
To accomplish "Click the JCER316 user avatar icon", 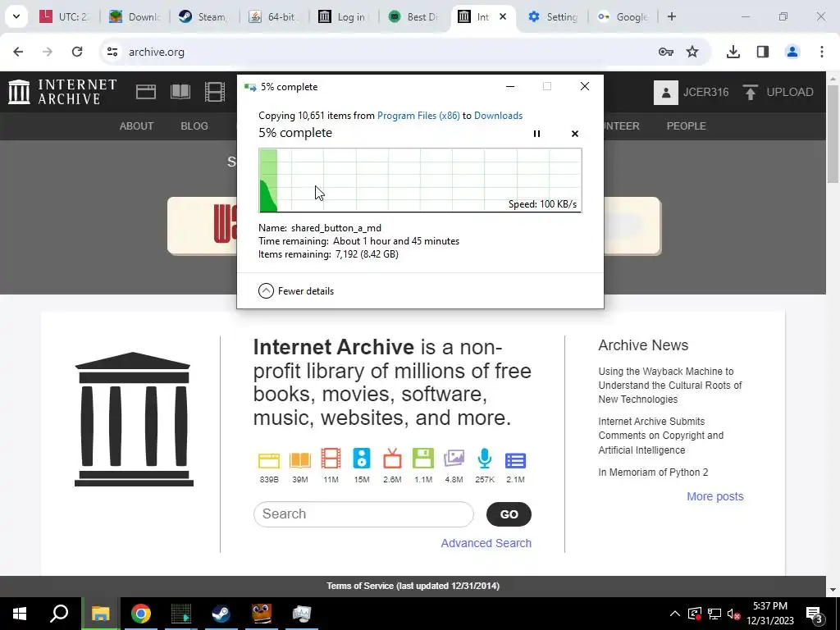I will coord(666,92).
